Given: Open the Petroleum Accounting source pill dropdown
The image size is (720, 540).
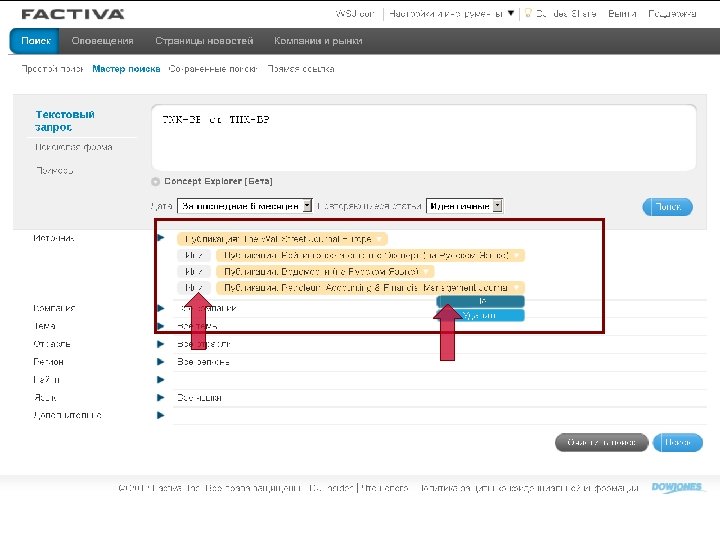Looking at the screenshot, I should click(517, 288).
